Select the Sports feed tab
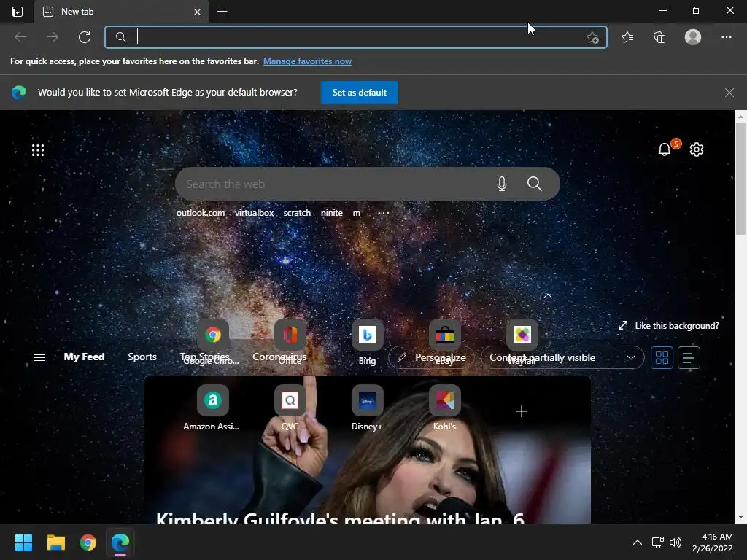 coord(142,357)
